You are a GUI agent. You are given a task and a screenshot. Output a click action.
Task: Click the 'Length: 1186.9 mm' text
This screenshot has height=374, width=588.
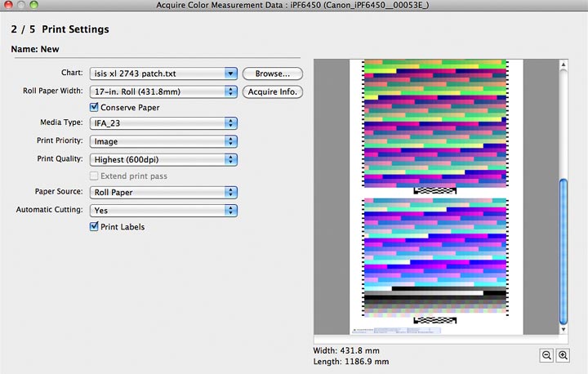(351, 362)
